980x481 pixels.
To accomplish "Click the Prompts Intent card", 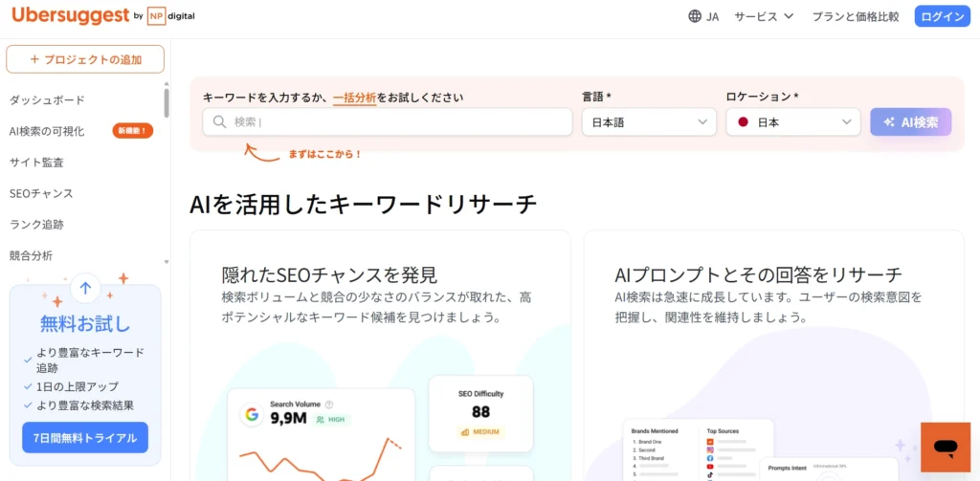I will tap(829, 470).
